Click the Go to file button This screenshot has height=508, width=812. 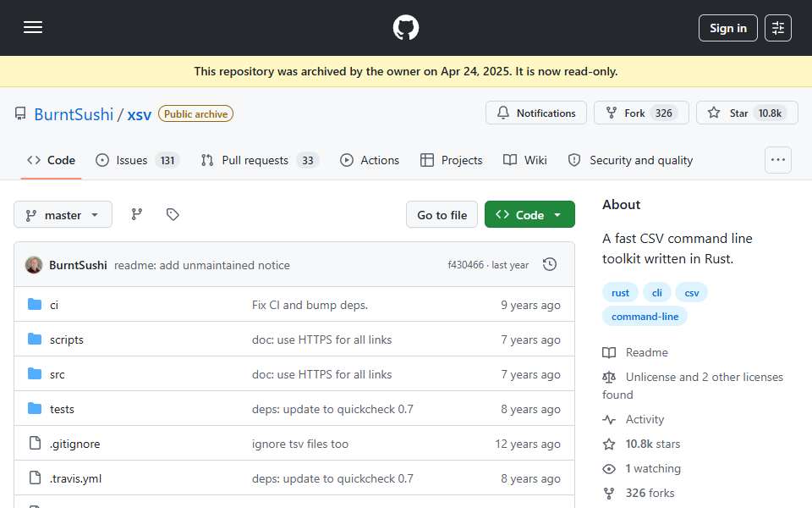[x=442, y=214]
